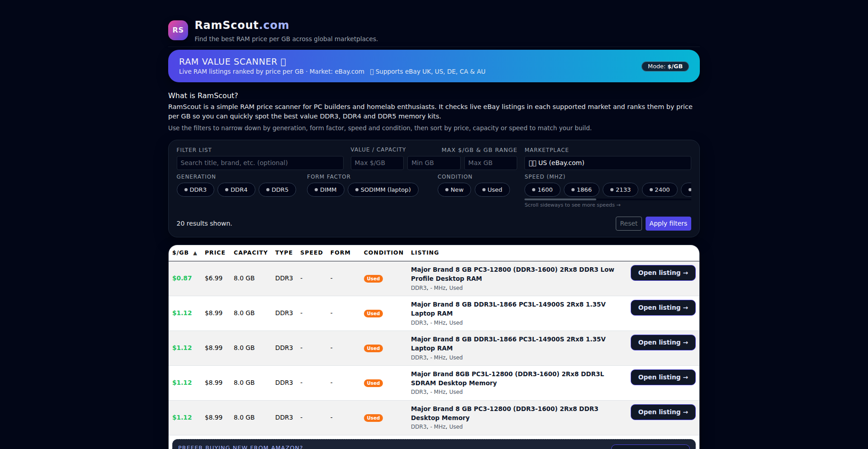
Task: Sort by the SPEED column header
Action: point(311,253)
